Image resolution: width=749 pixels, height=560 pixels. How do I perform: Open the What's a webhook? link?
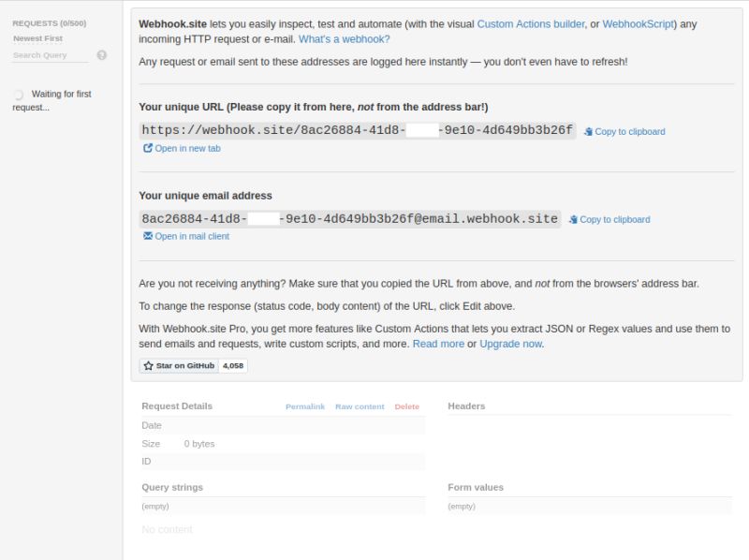[x=344, y=39]
